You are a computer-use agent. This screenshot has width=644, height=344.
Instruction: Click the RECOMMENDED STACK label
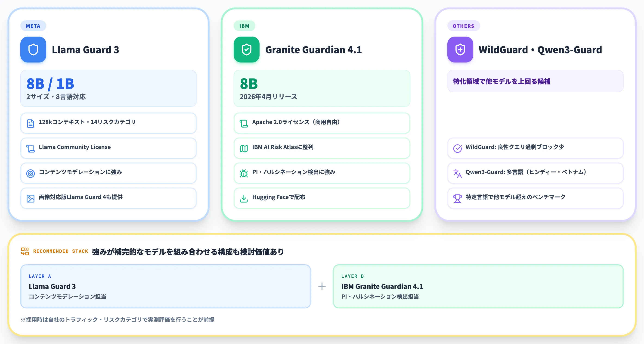61,251
